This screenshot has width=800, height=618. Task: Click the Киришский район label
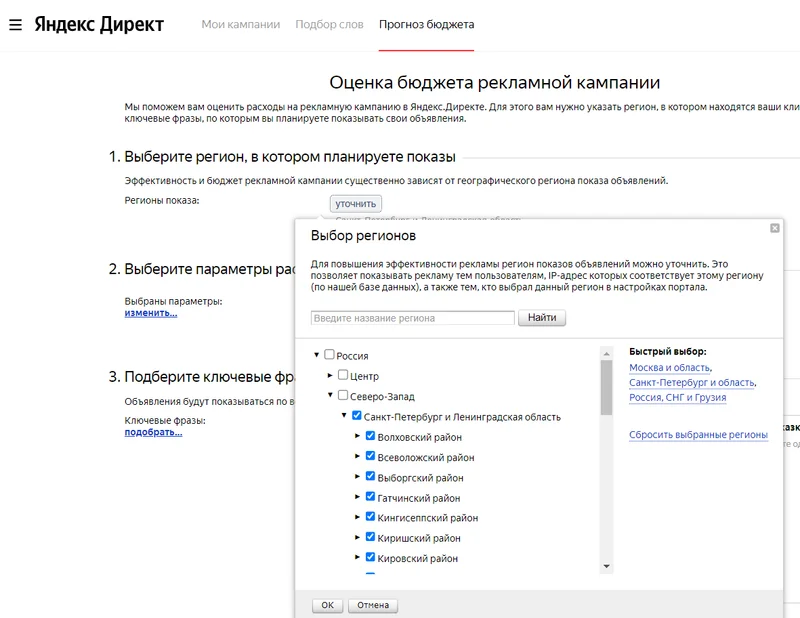pyautogui.click(x=419, y=538)
